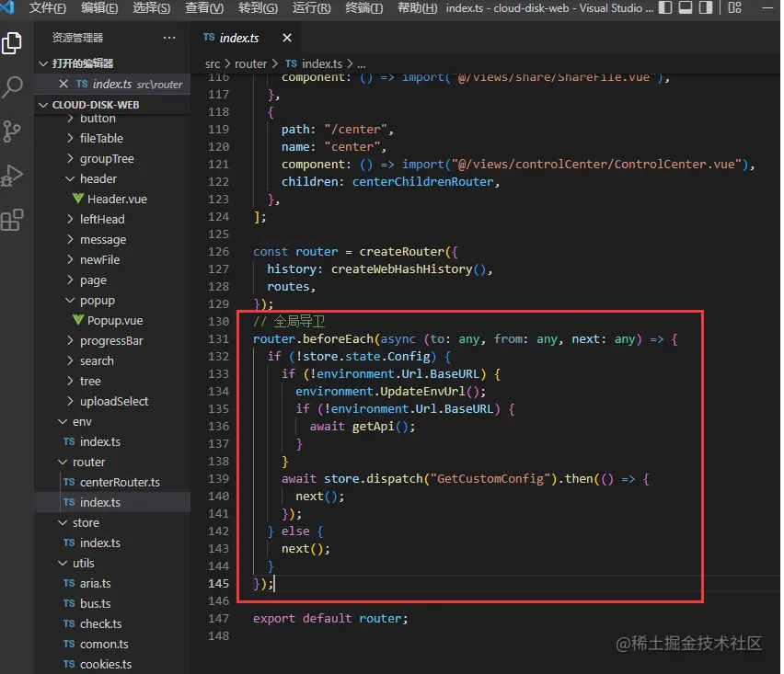The width and height of the screenshot is (784, 674).
Task: Expand the fileTable folder
Action: click(112, 139)
